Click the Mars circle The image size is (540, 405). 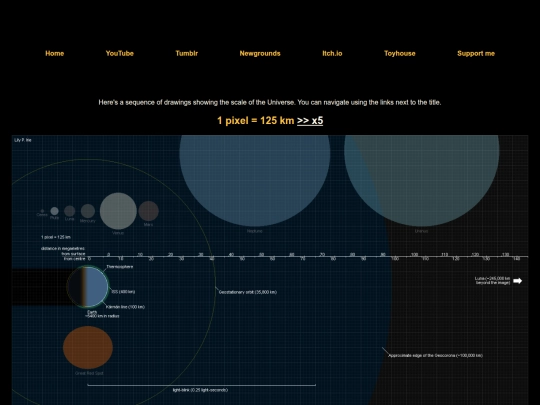coord(148,211)
